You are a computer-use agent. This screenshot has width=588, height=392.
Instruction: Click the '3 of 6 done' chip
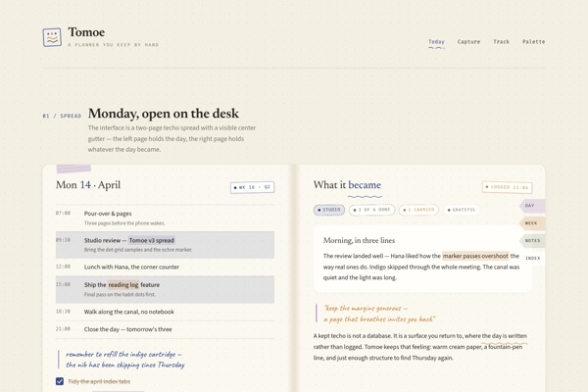371,210
